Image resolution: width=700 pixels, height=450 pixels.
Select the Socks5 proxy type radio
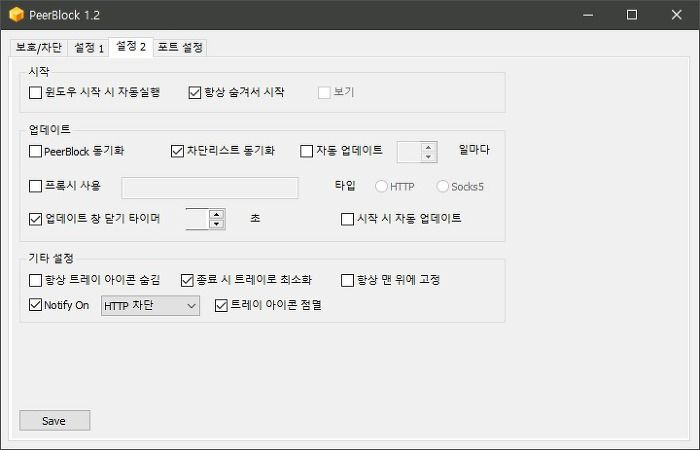coord(442,186)
